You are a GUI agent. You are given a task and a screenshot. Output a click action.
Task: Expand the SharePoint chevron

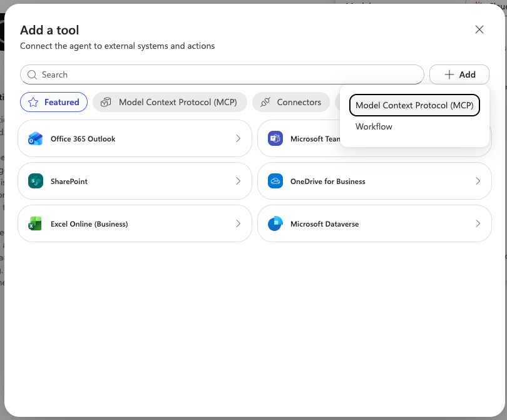coord(238,181)
